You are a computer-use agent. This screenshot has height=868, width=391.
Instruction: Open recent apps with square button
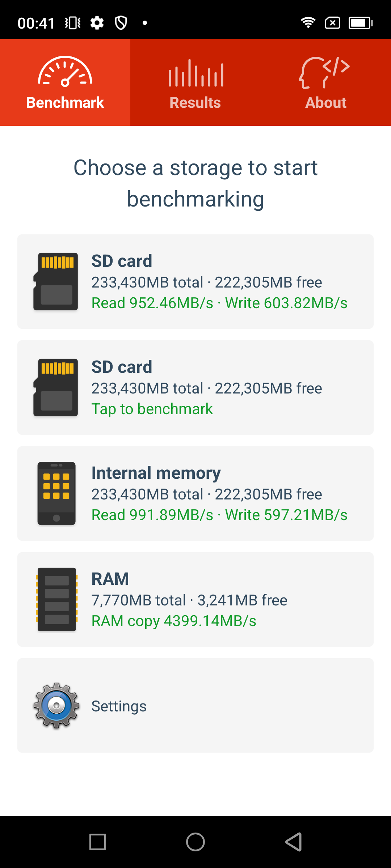coord(98,842)
